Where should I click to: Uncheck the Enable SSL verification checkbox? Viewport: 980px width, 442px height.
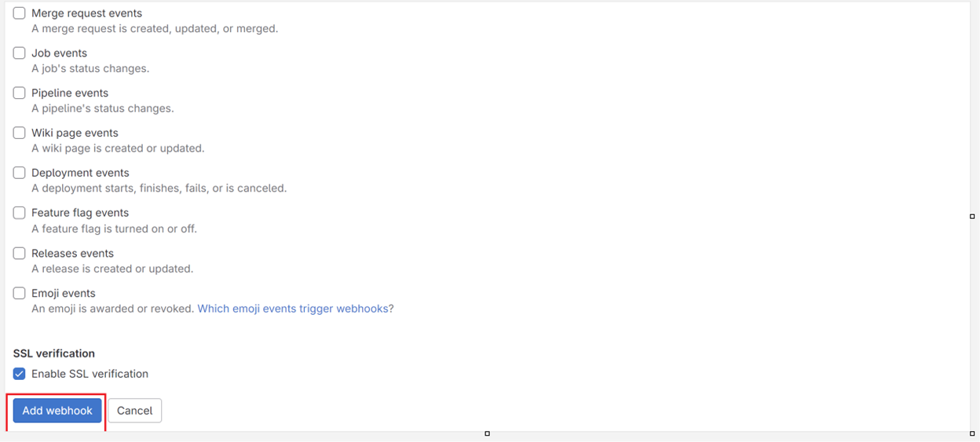point(20,374)
